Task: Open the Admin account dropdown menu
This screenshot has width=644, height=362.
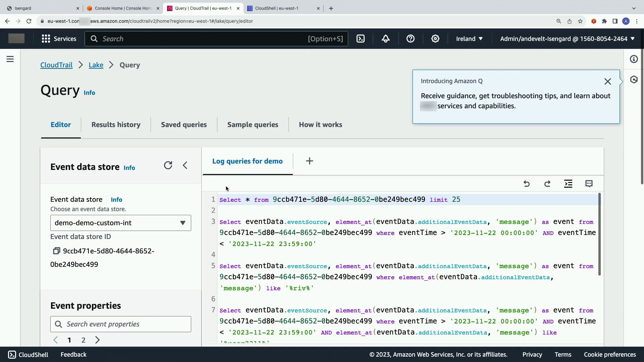Action: coord(567,39)
